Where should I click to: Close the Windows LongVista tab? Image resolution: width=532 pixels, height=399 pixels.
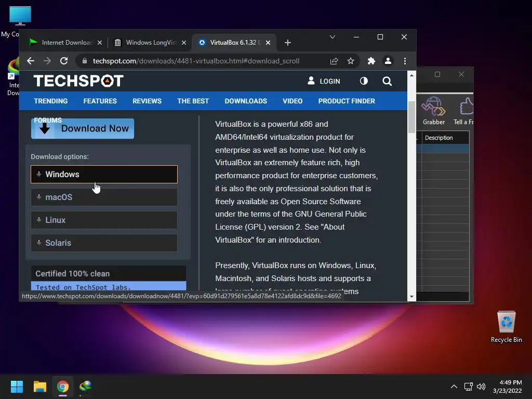[183, 43]
